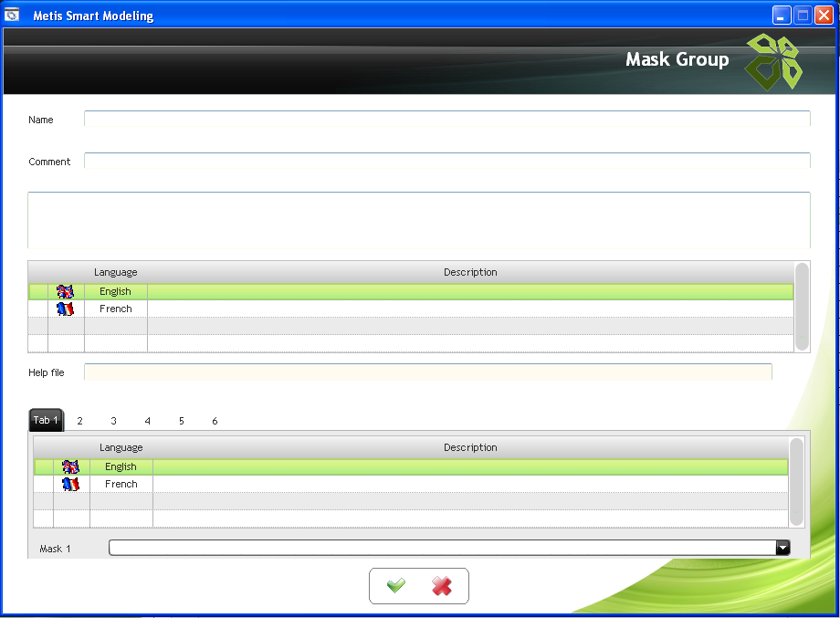Image resolution: width=840 pixels, height=618 pixels.
Task: Click the French flag in Tab 1 table
Action: [x=70, y=485]
